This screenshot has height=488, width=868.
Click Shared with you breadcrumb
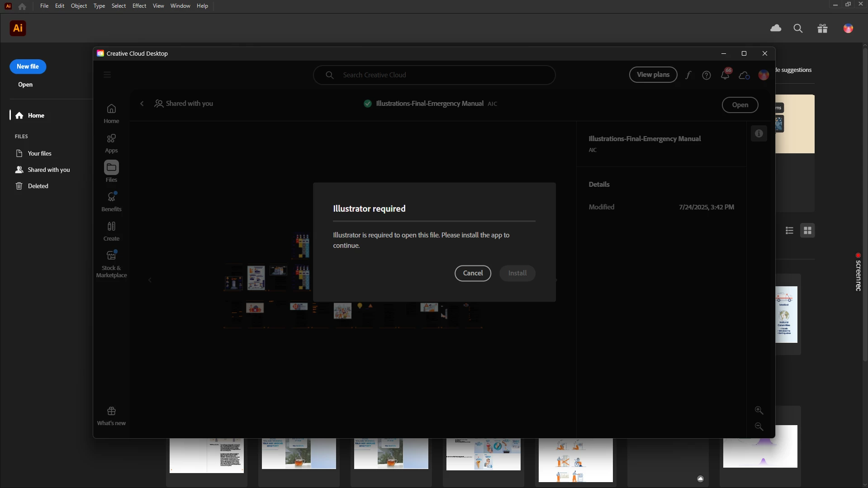pyautogui.click(x=184, y=104)
